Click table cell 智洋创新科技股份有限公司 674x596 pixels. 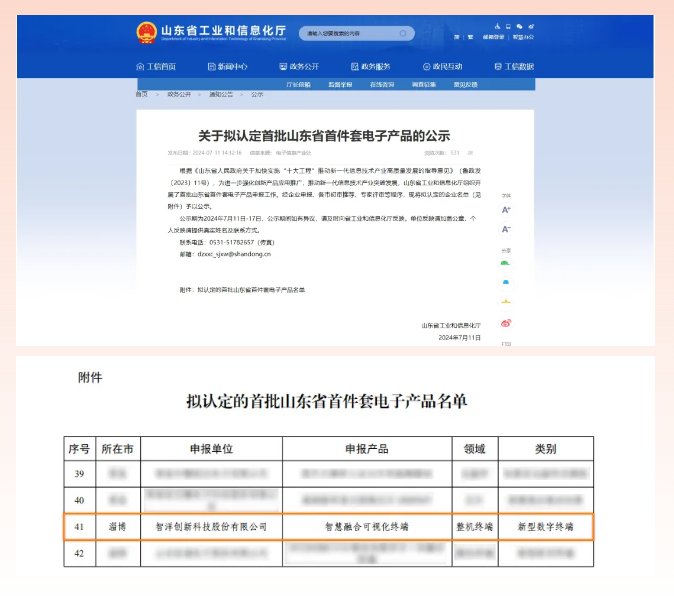tap(210, 525)
